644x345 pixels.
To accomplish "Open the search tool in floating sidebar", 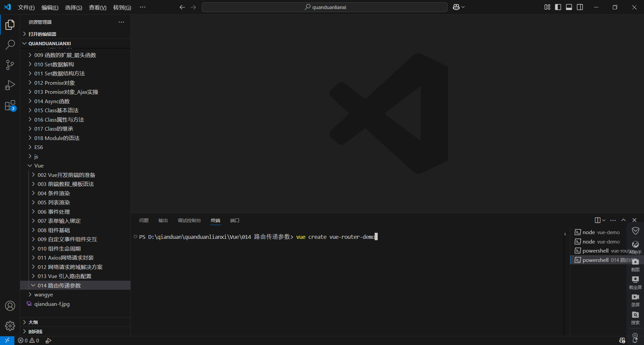I will (635, 318).
